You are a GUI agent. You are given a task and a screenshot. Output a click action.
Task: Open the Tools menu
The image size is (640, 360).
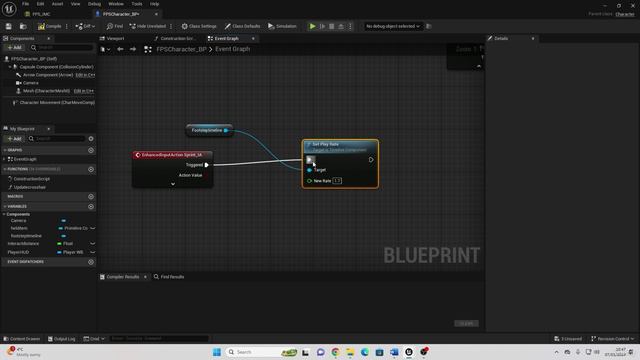137,4
